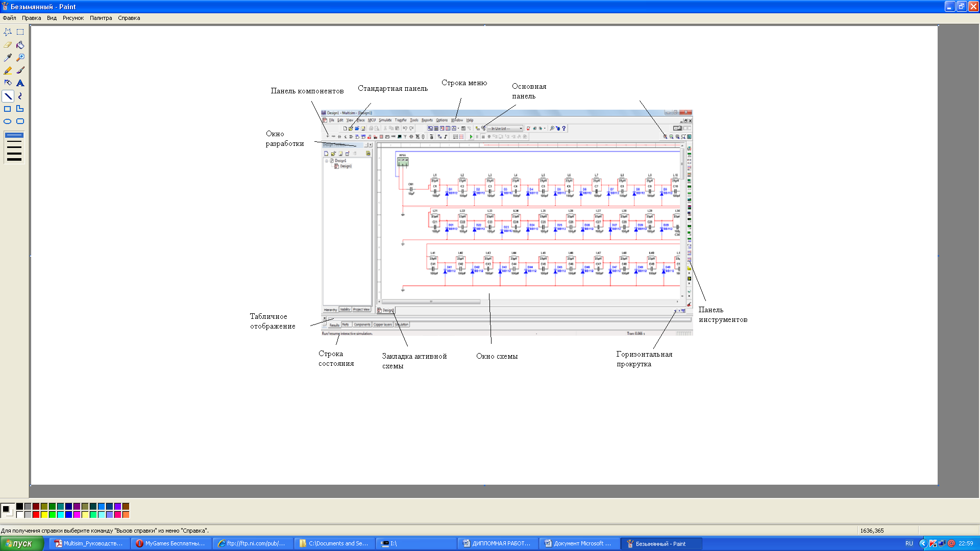The height and width of the screenshot is (551, 980).
Task: Pick the dark red (maroon) swatch
Action: [x=36, y=507]
